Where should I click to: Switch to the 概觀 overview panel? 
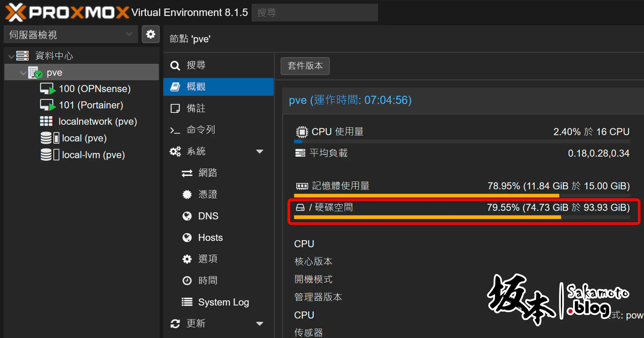(196, 87)
